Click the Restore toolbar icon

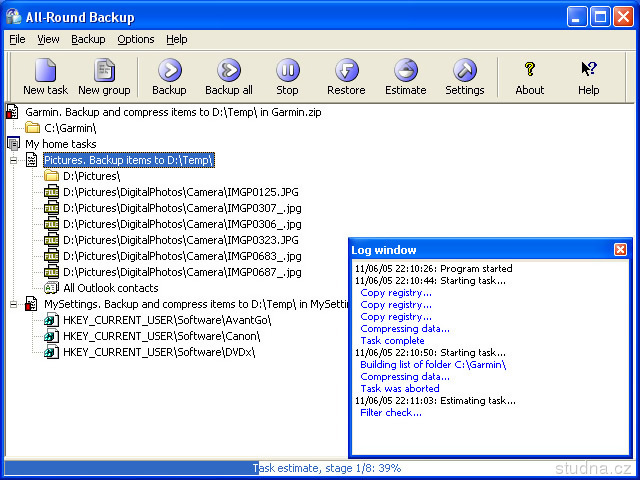coord(346,77)
